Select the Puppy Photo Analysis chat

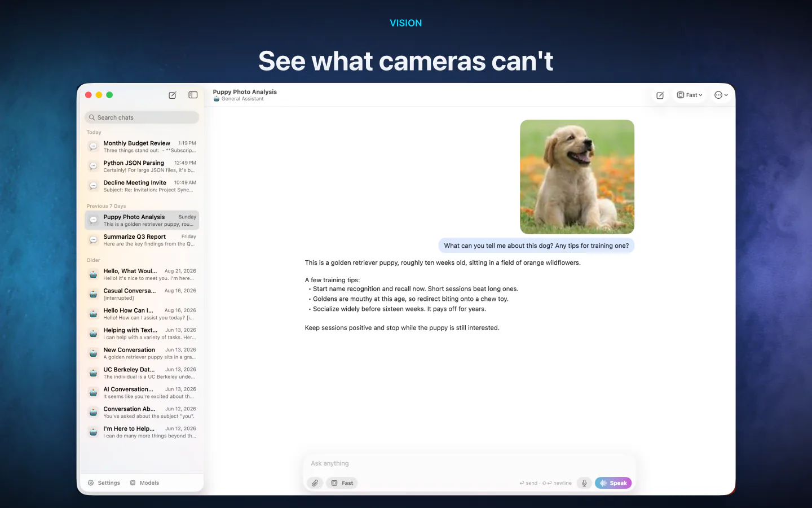pos(142,220)
